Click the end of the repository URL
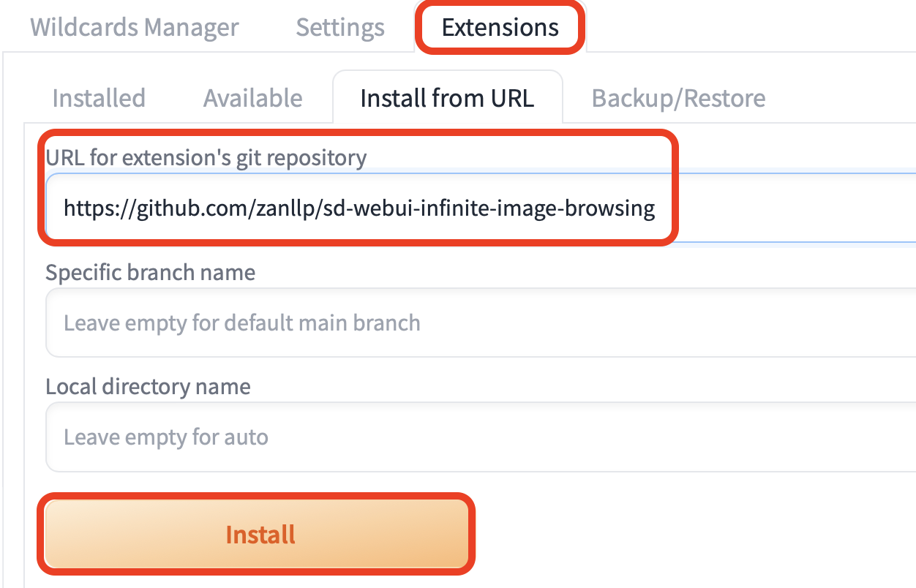 pyautogui.click(x=653, y=208)
